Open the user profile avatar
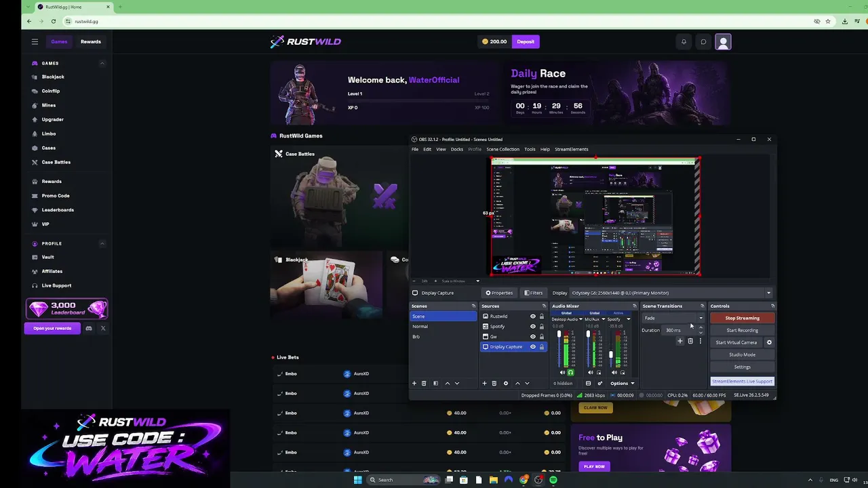Image resolution: width=868 pixels, height=488 pixels. point(724,42)
